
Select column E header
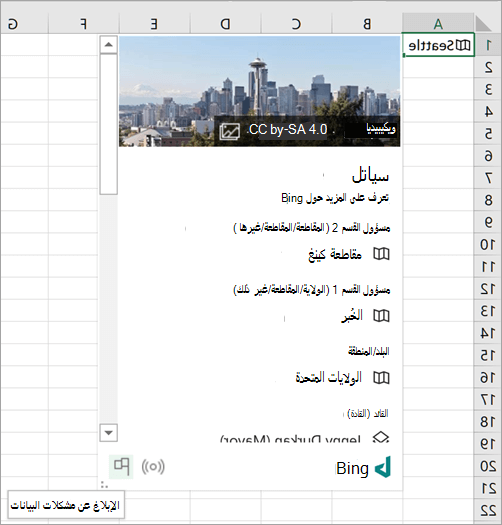coord(154,24)
